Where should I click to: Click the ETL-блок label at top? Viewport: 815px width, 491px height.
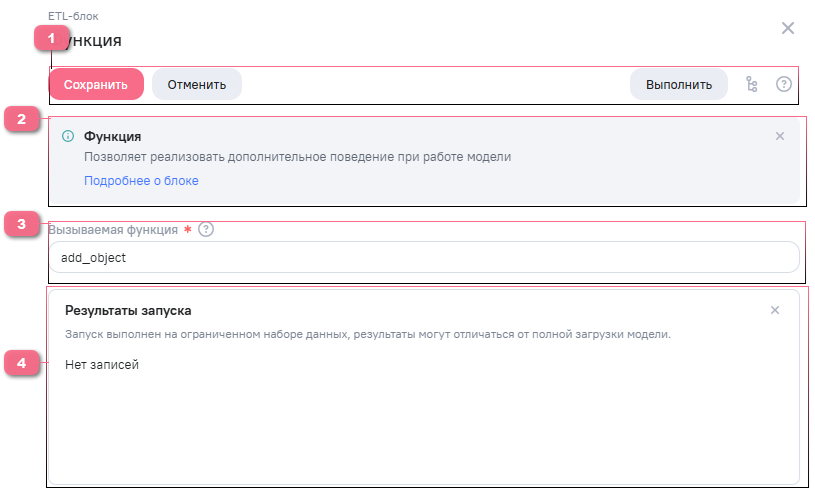pyautogui.click(x=73, y=16)
